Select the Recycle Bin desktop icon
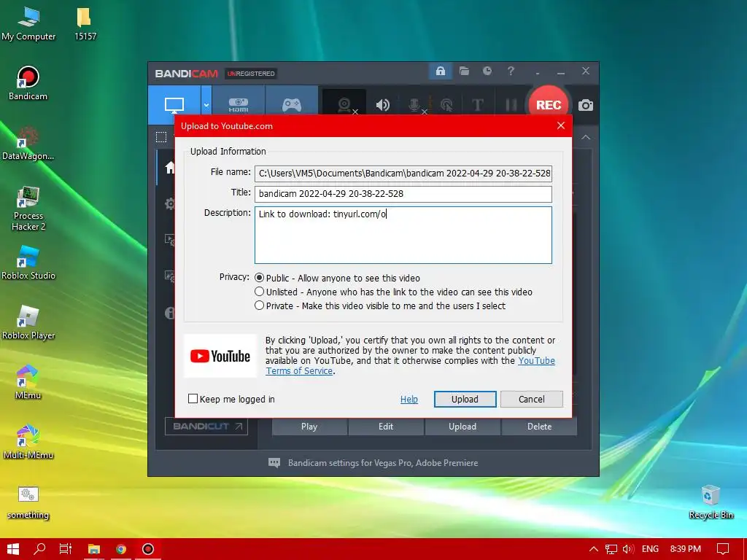 tap(711, 502)
